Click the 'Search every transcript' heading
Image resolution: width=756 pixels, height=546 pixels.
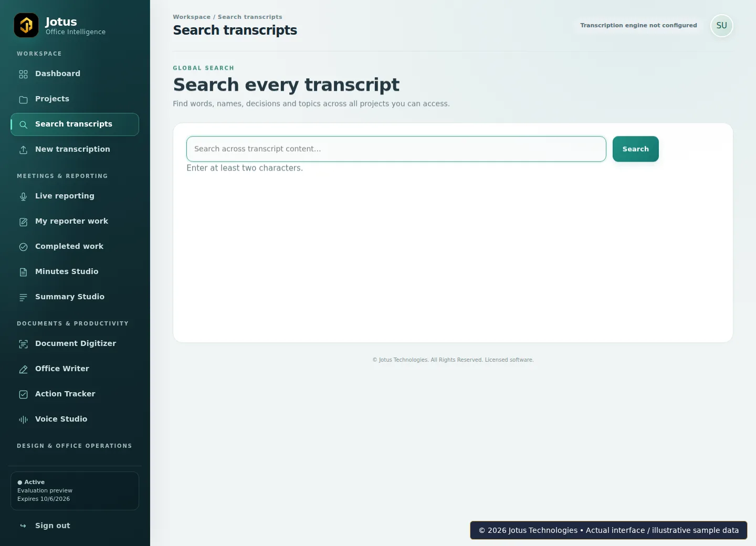(x=286, y=85)
